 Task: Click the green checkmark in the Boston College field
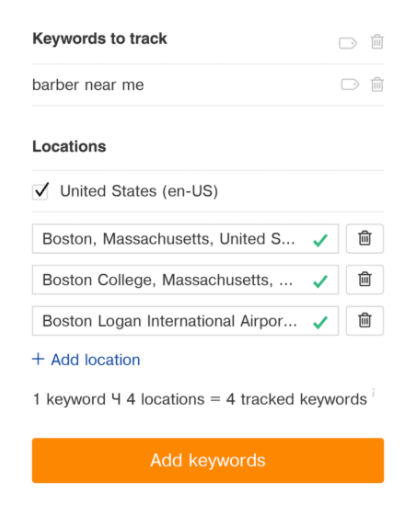pyautogui.click(x=320, y=281)
